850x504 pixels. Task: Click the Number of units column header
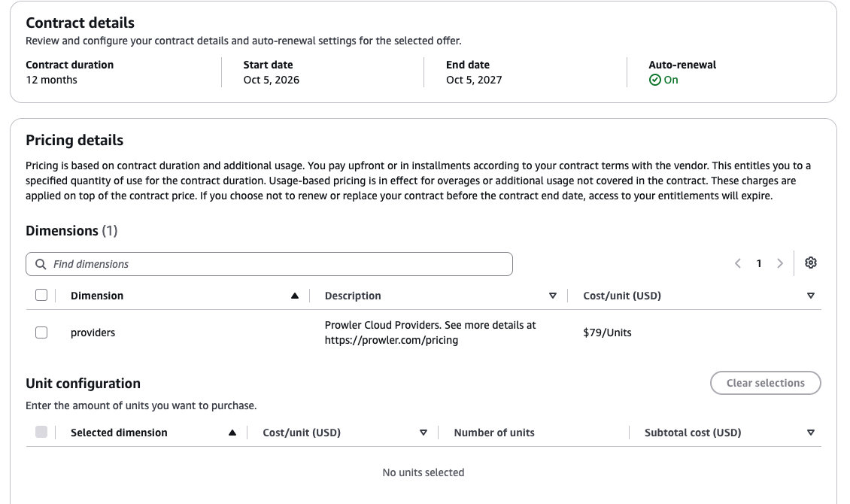494,433
